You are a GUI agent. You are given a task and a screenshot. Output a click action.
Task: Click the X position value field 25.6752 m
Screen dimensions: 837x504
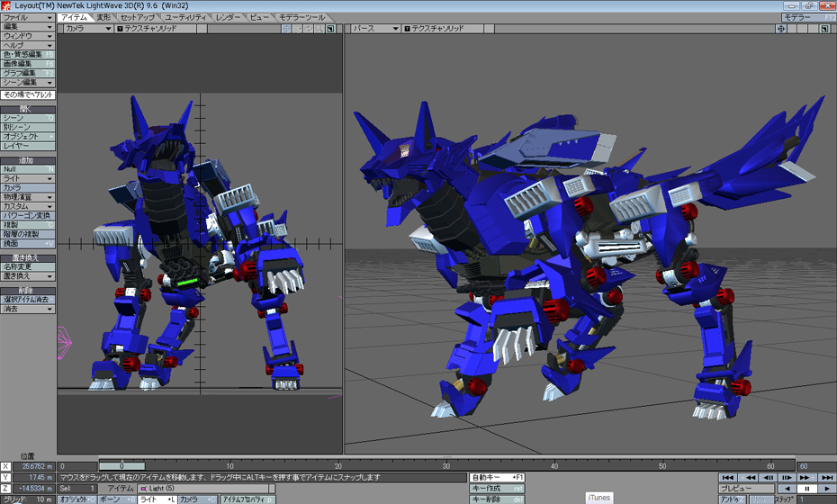33,466
